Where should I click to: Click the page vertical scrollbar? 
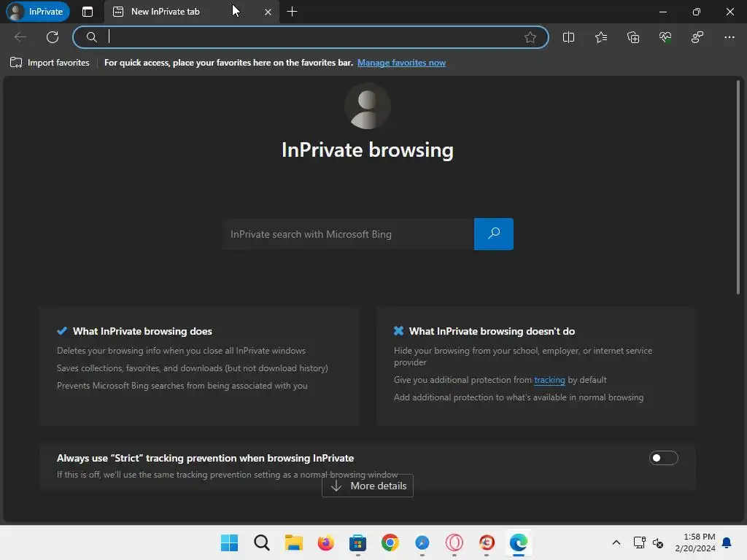point(738,188)
